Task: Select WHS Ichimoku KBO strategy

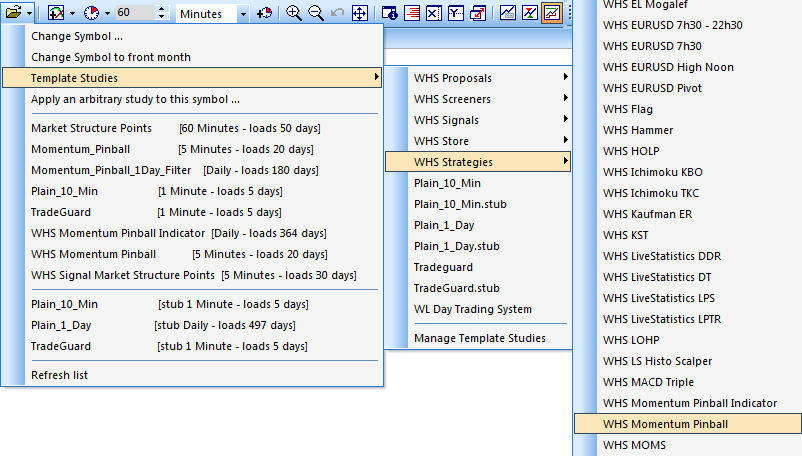Action: (x=688, y=172)
